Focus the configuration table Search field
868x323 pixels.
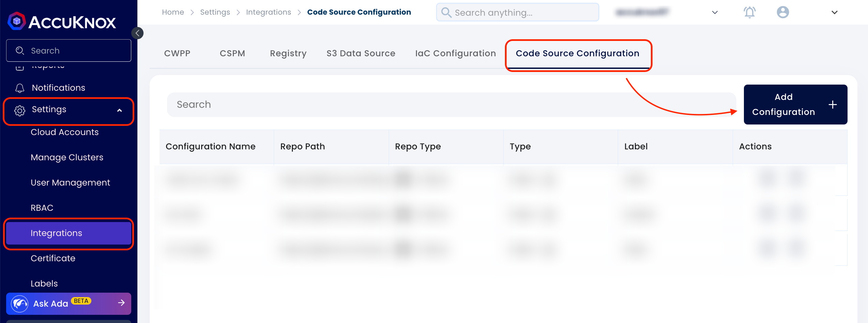[x=451, y=105]
